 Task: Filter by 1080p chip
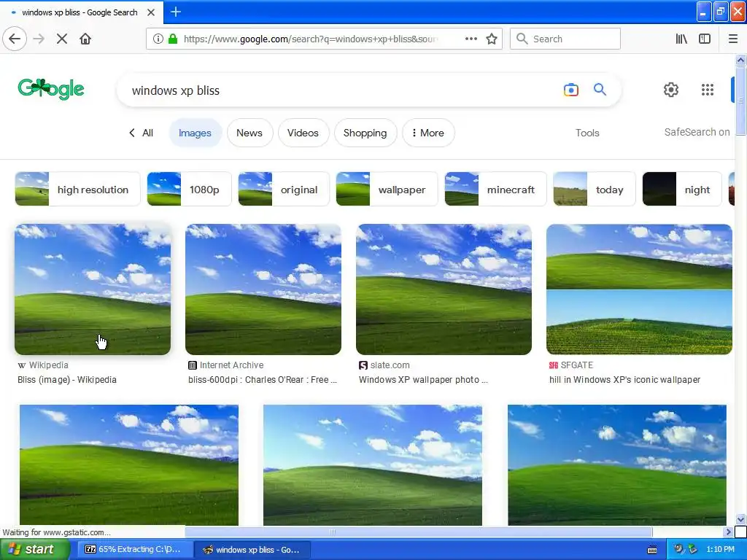(x=189, y=189)
